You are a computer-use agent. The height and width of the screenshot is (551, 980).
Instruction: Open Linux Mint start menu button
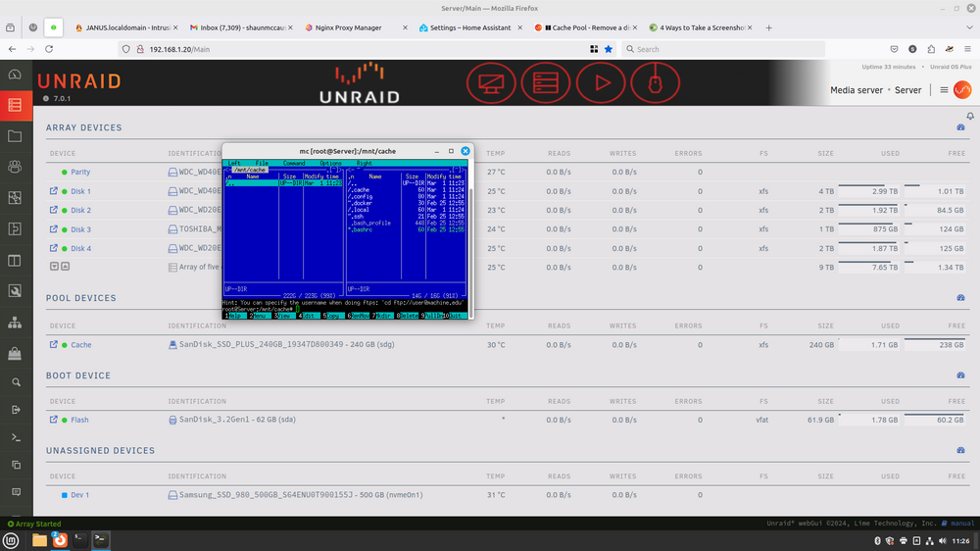click(11, 540)
